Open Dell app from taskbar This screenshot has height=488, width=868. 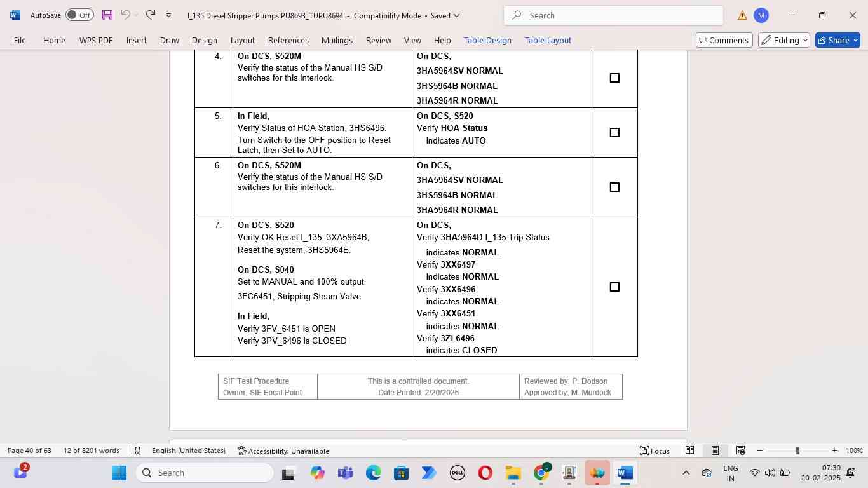(x=457, y=473)
